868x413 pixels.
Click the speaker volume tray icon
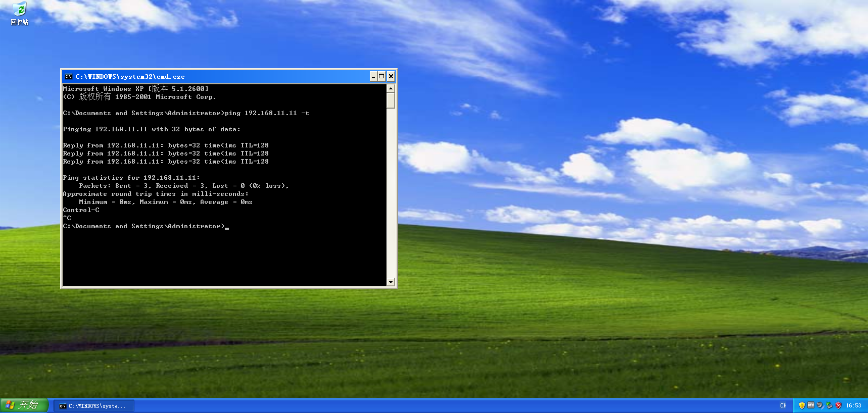[820, 405]
